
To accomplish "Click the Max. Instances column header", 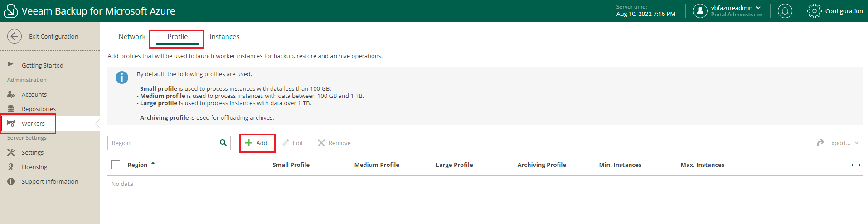I will (x=703, y=165).
